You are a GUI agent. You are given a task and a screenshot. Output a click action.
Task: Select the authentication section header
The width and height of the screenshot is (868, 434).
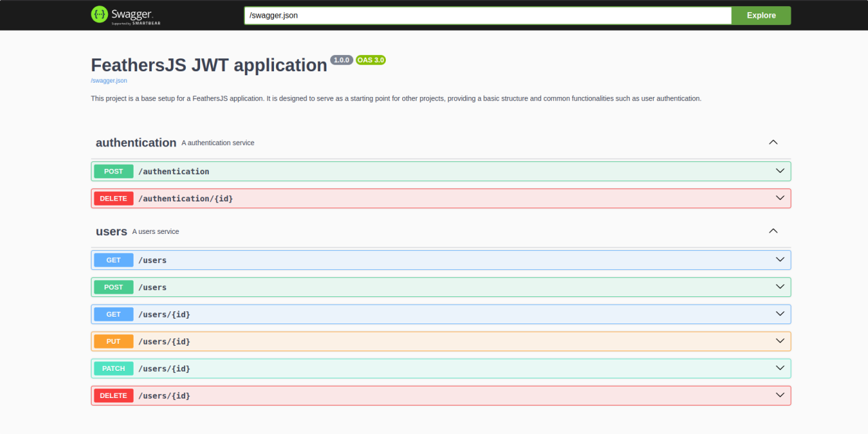click(136, 142)
